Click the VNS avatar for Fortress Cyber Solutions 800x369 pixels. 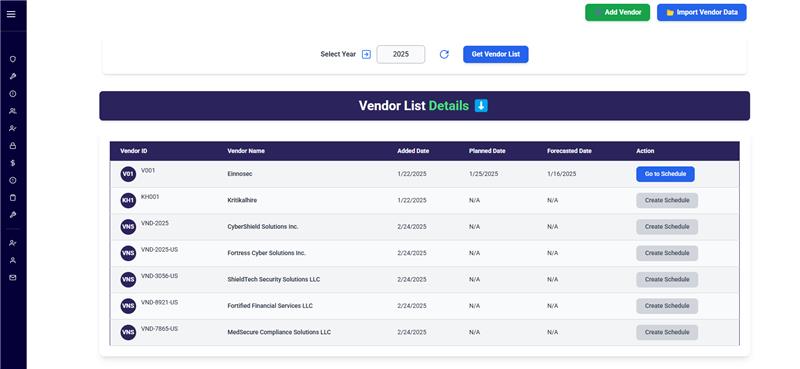(x=128, y=253)
